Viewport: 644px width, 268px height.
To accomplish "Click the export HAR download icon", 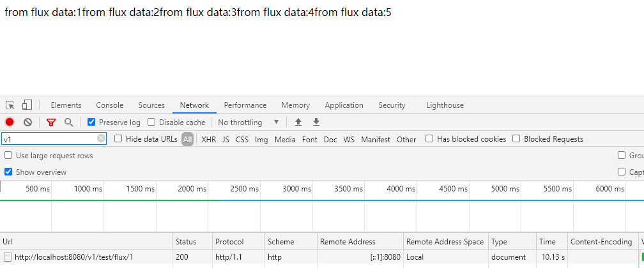I will [x=316, y=122].
